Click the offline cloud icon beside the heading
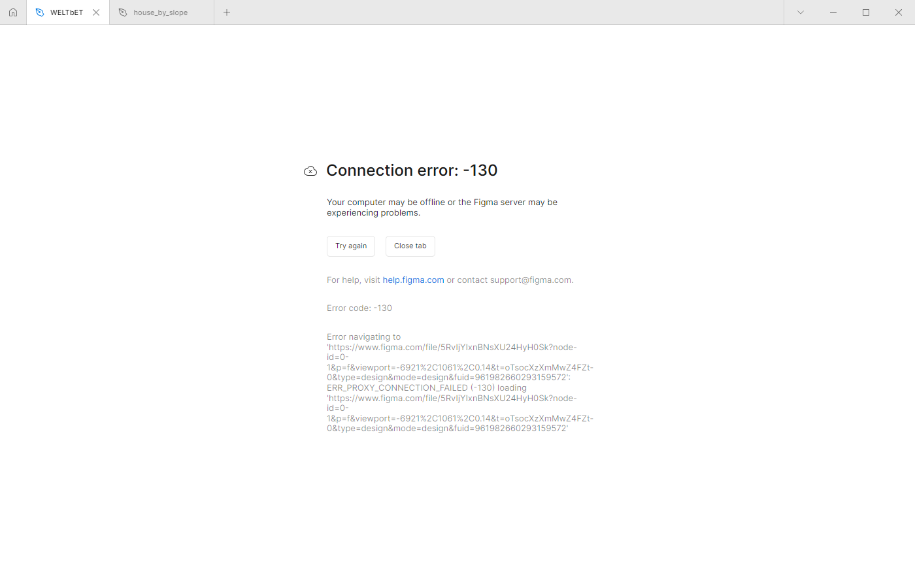The height and width of the screenshot is (588, 915). 310,171
